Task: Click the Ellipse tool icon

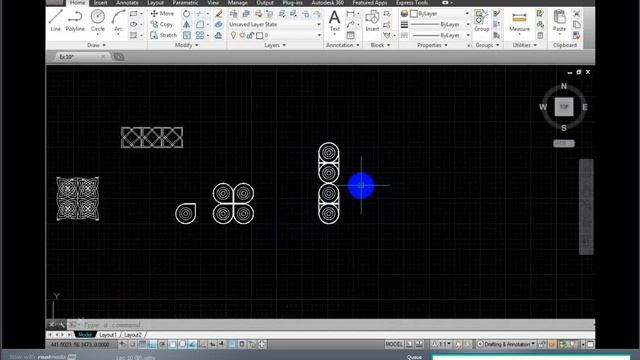Action: 133,24
